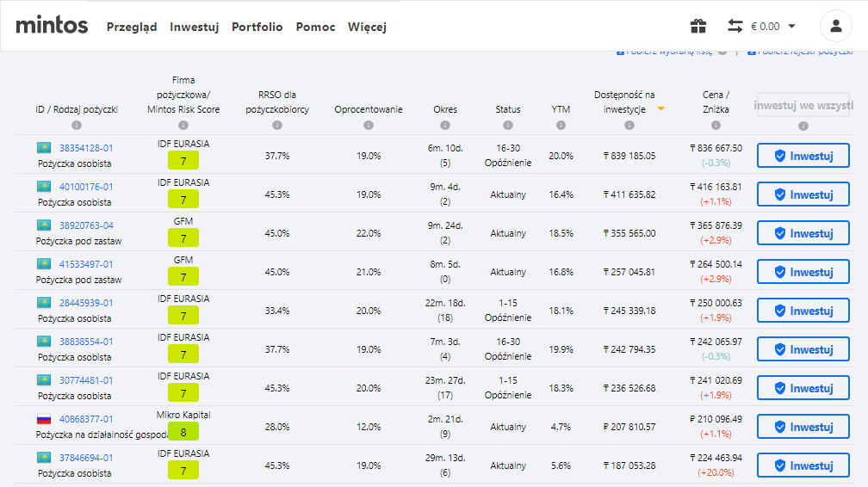Click info icon under YTM
The height and width of the screenshot is (487, 868).
[x=561, y=125]
